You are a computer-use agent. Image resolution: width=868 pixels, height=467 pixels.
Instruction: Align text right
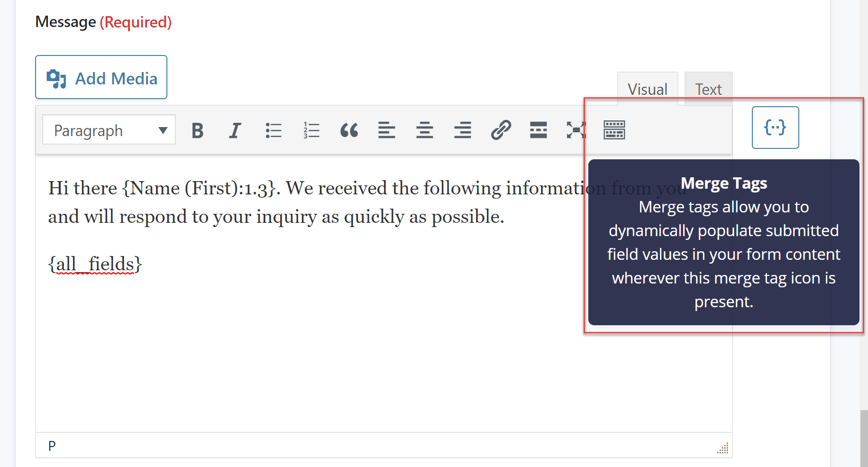point(463,130)
